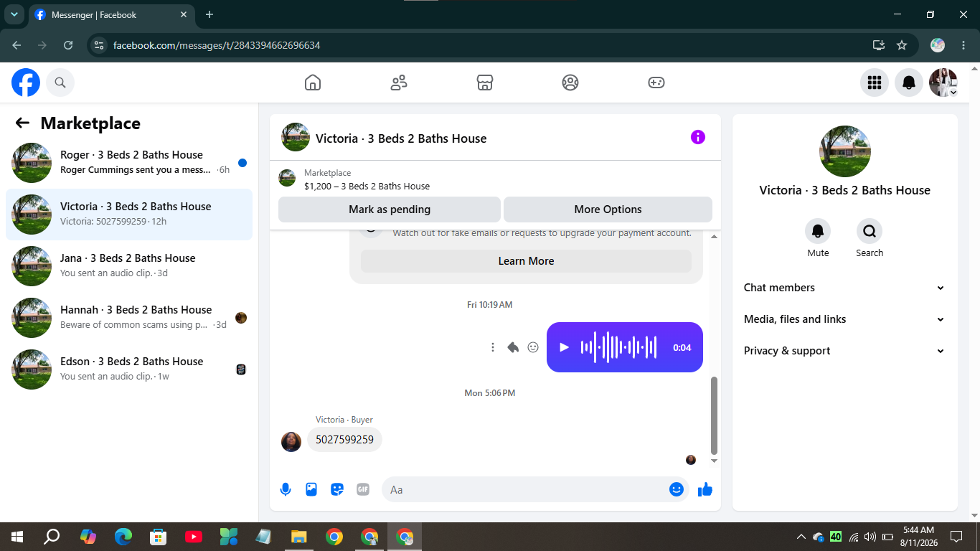Image resolution: width=980 pixels, height=551 pixels.
Task: Open the account profile picture menu
Action: pyautogui.click(x=943, y=83)
